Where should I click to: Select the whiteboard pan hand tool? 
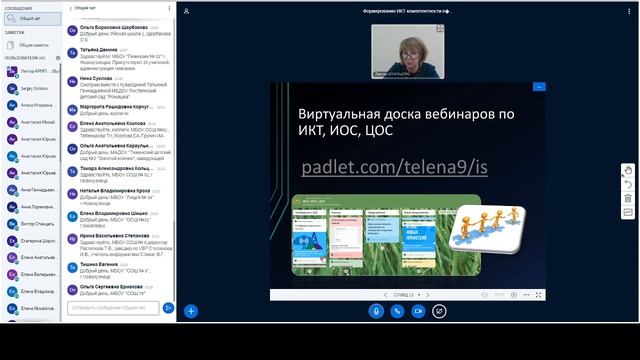[628, 170]
